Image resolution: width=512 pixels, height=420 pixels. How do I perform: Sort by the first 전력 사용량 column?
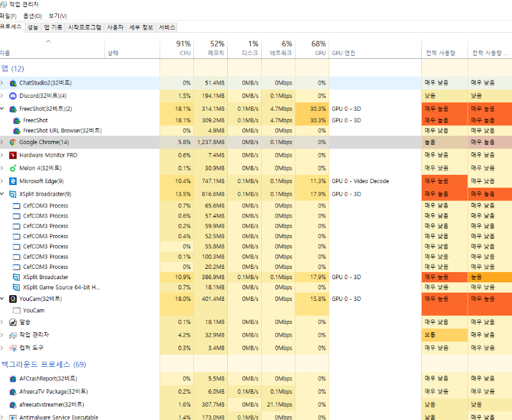coord(444,49)
